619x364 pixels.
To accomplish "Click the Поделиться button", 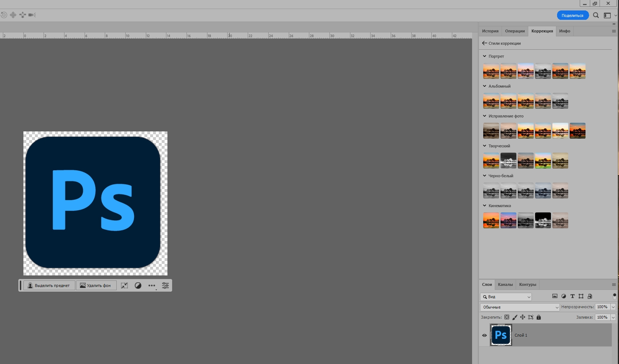I will 573,15.
